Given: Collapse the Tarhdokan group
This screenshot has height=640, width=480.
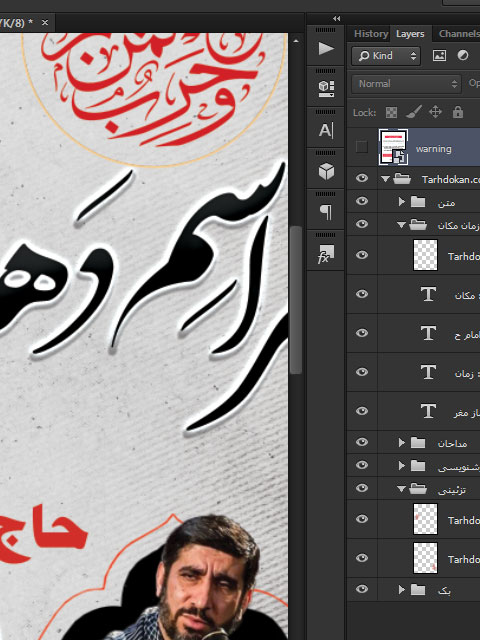Looking at the screenshot, I should [x=385, y=179].
